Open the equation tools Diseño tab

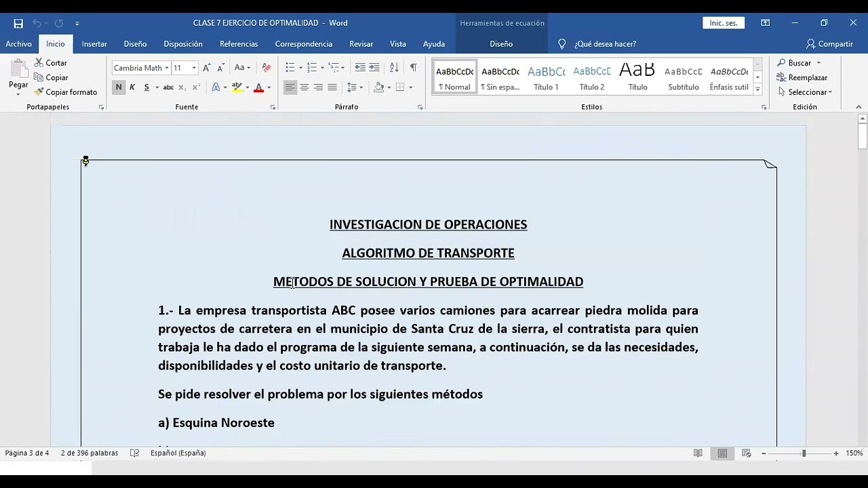[501, 43]
